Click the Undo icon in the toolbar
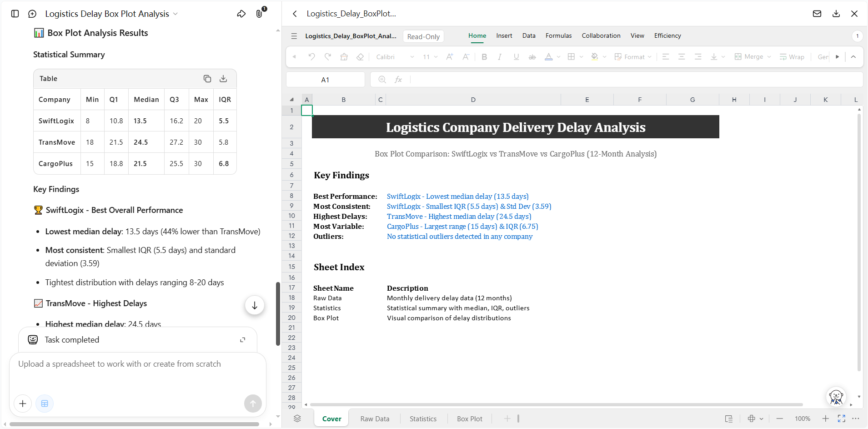868x429 pixels. [311, 57]
